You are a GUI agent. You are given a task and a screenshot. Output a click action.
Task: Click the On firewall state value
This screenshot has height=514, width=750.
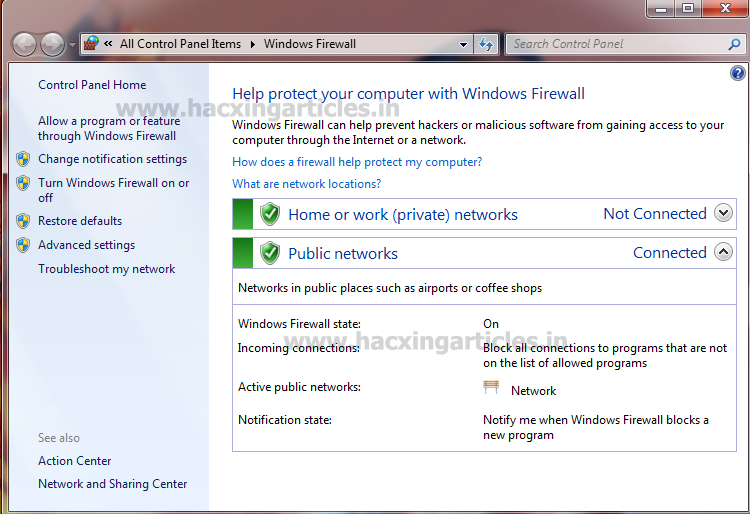click(x=491, y=324)
